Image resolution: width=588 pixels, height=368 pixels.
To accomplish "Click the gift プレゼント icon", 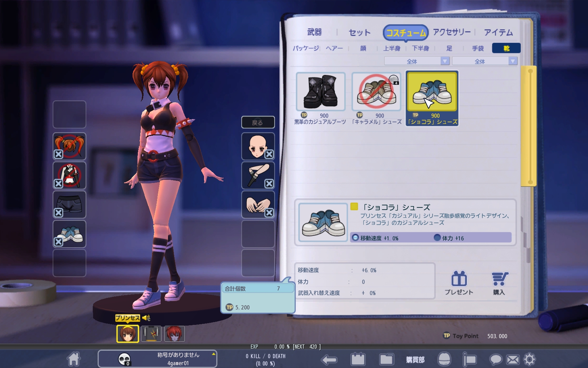I will [x=459, y=284].
